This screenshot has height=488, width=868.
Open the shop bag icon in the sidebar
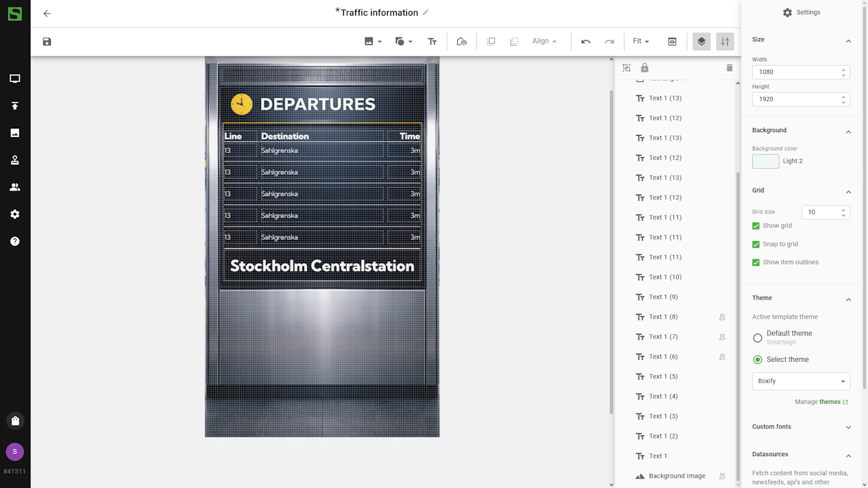tap(15, 421)
